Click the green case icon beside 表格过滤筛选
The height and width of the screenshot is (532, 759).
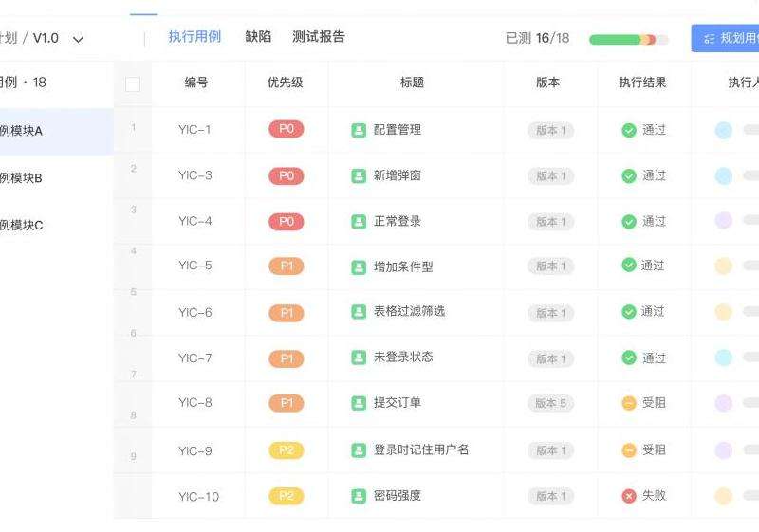click(x=359, y=312)
